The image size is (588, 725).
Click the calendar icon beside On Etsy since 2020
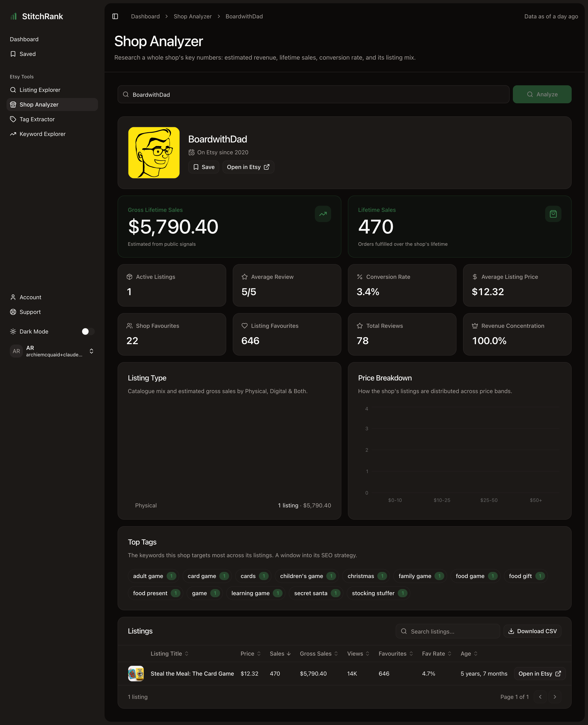coord(192,152)
